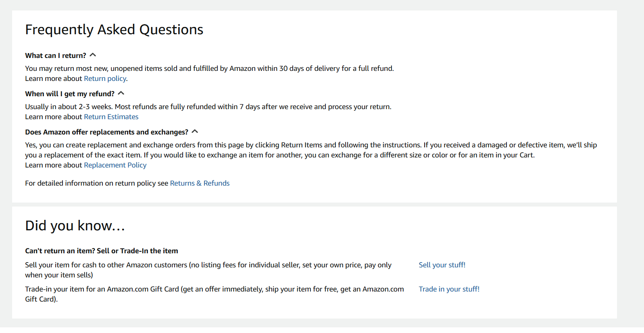The image size is (644, 333).
Task: Open the Return policy link
Action: coord(105,79)
